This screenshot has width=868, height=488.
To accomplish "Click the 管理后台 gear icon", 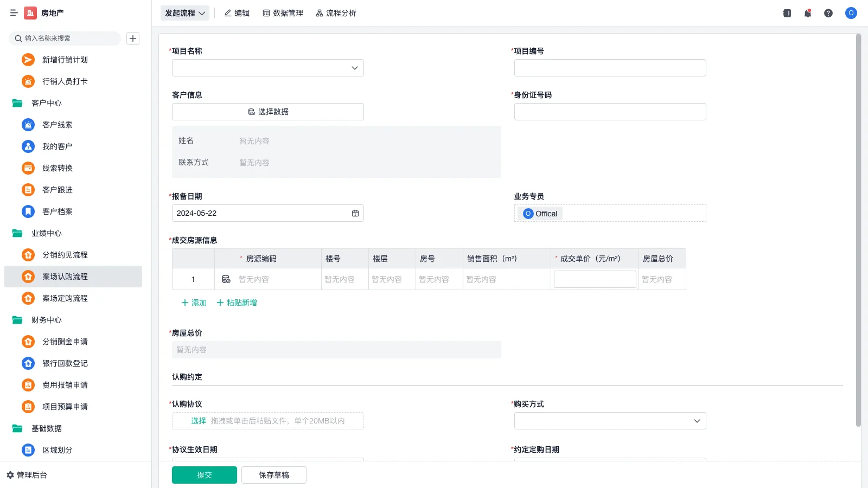I will [10, 475].
